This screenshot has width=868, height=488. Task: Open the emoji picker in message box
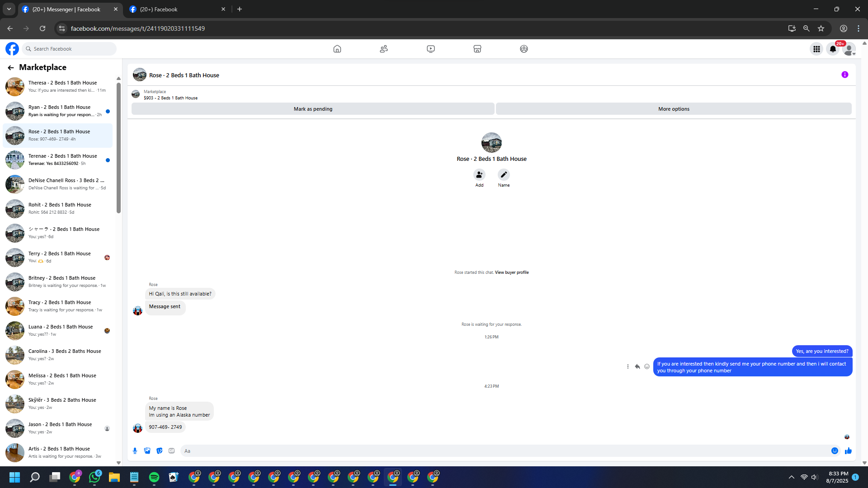click(835, 450)
